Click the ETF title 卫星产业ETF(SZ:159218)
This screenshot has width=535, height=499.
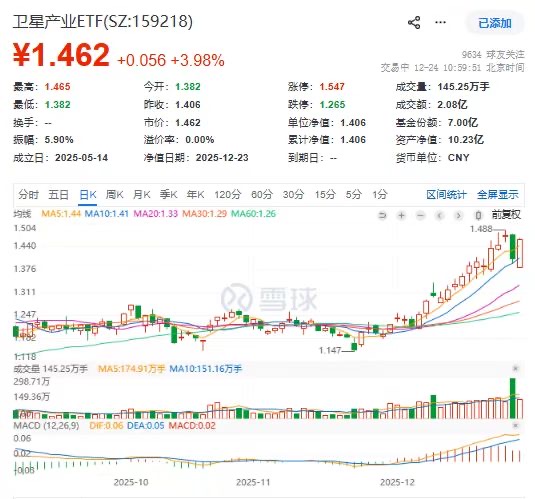[103, 22]
